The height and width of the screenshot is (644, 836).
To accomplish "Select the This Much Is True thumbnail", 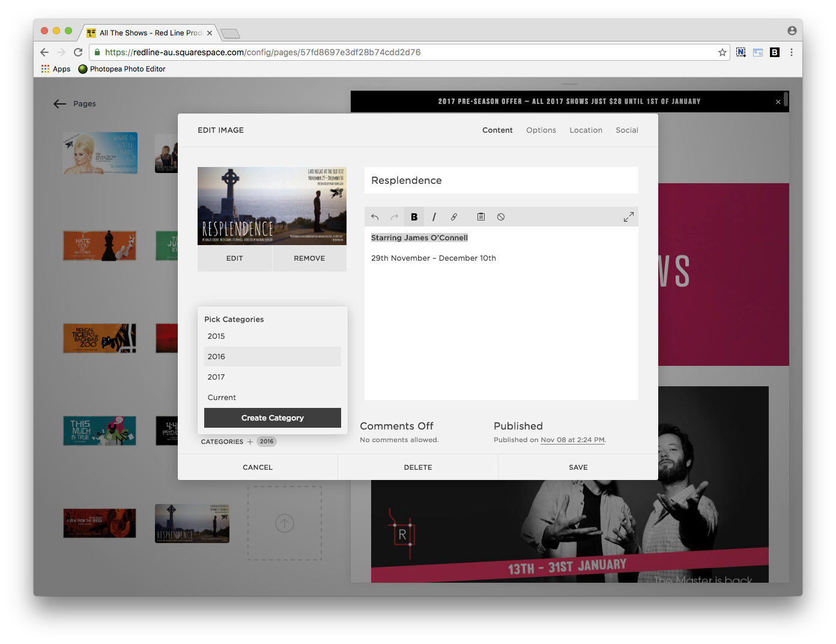I will coord(100,431).
